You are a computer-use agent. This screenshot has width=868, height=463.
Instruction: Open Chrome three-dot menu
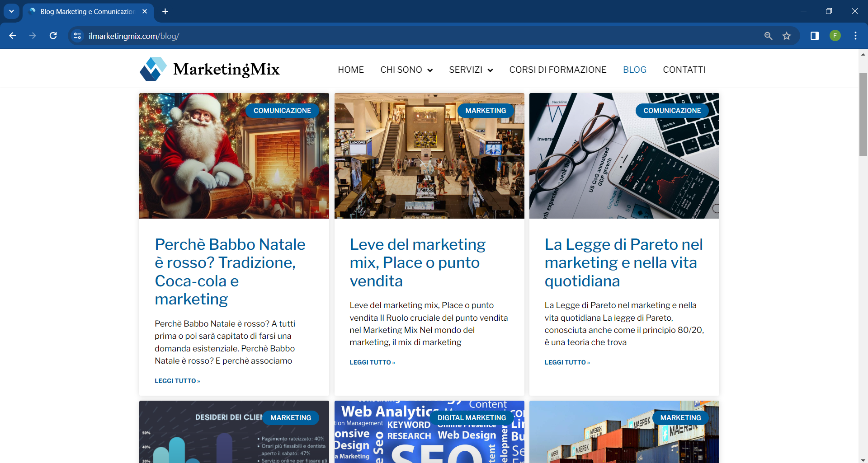[855, 36]
